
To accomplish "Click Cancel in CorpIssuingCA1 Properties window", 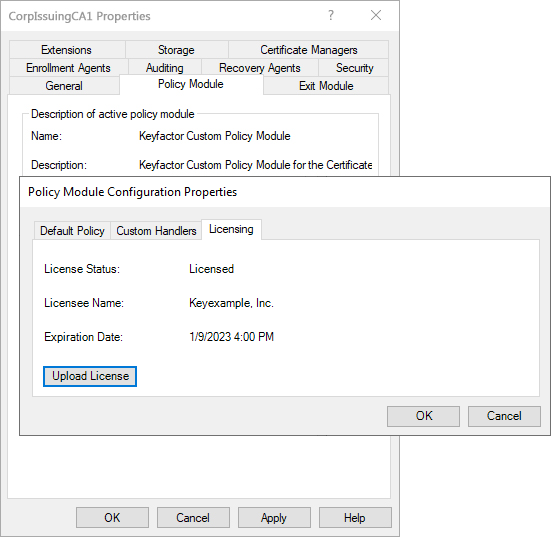I will coord(193,517).
